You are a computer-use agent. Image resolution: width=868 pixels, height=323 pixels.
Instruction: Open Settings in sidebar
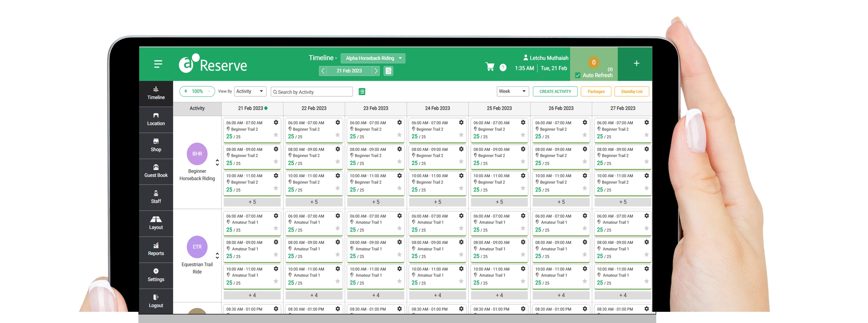tap(156, 275)
